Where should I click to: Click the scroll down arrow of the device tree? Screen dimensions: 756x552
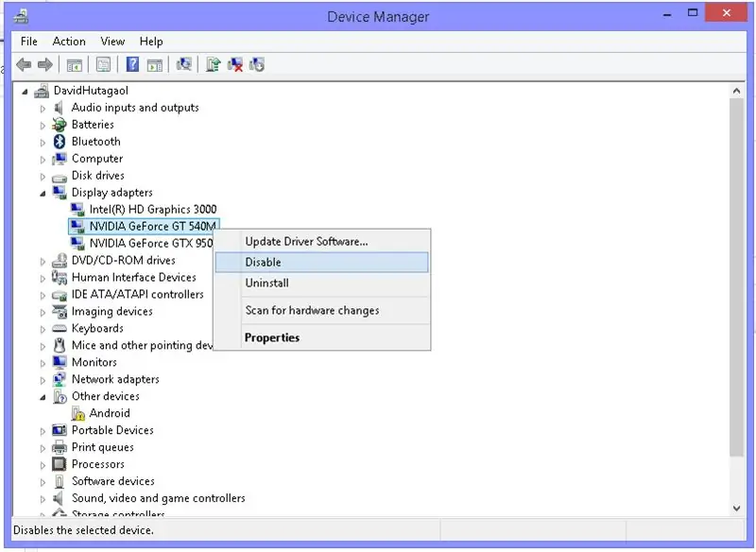[736, 508]
